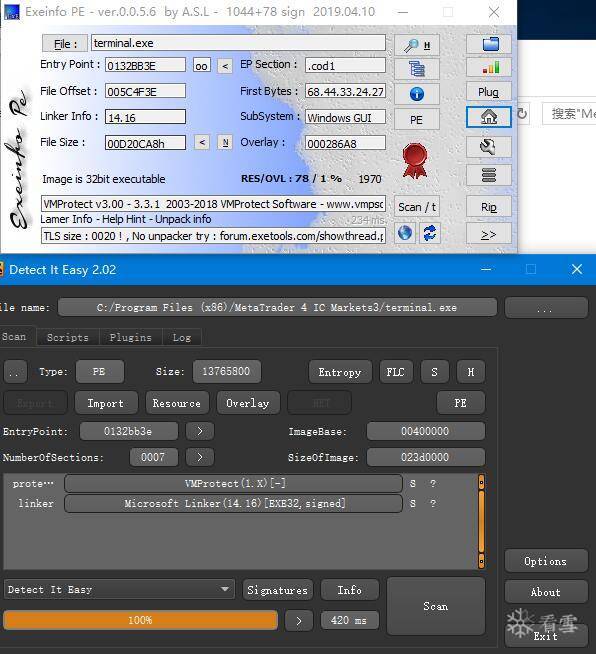Click the ? beside the VMProtect row
This screenshot has width=596, height=654.
(x=433, y=483)
